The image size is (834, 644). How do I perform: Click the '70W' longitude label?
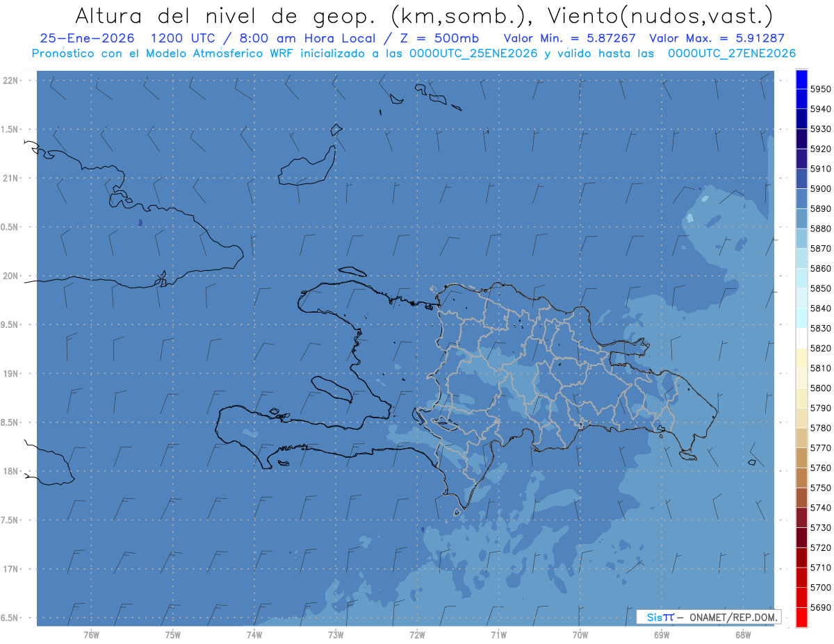click(580, 634)
